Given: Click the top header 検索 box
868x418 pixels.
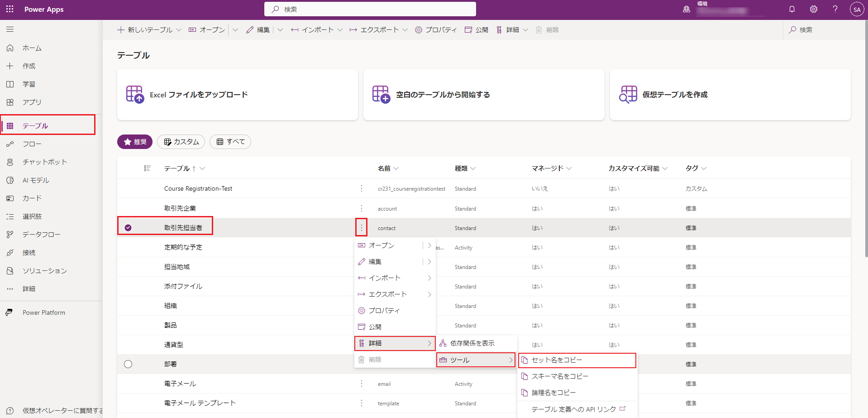Looking at the screenshot, I should pos(370,9).
